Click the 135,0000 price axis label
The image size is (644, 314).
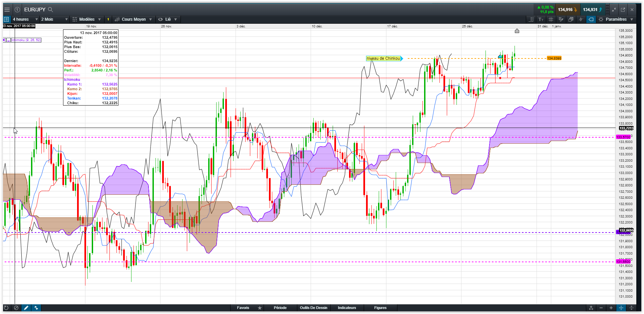pyautogui.click(x=626, y=49)
